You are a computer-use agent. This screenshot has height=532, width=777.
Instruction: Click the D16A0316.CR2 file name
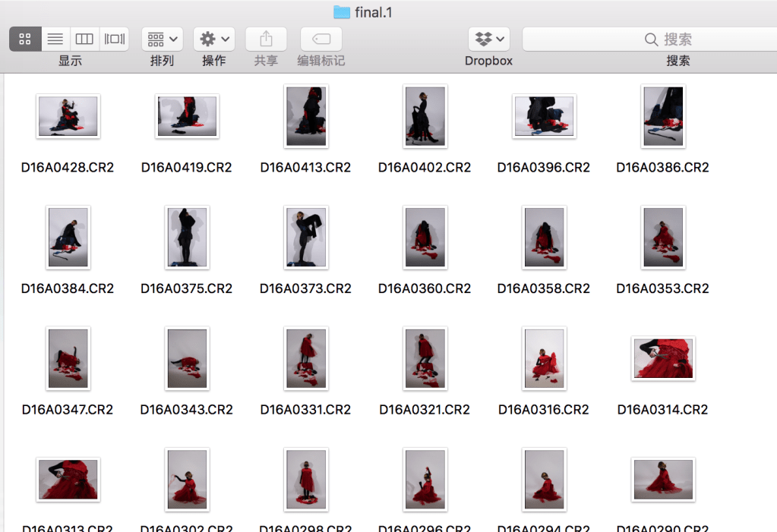(x=543, y=410)
